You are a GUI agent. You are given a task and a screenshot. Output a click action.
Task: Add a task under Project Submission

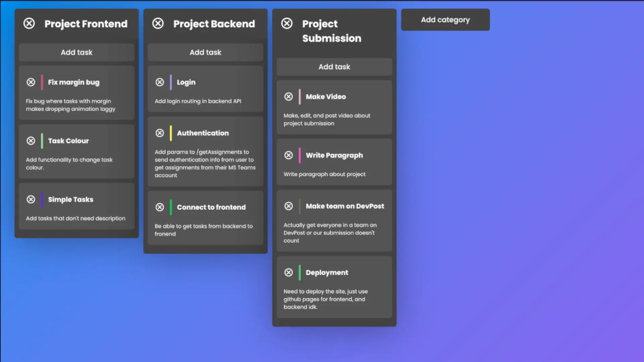click(x=334, y=67)
